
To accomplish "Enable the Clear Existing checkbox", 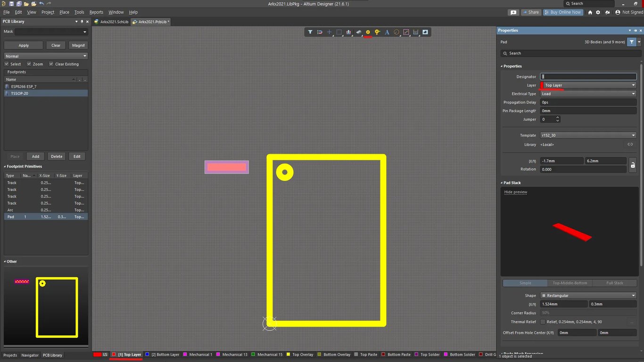I will 51,64.
